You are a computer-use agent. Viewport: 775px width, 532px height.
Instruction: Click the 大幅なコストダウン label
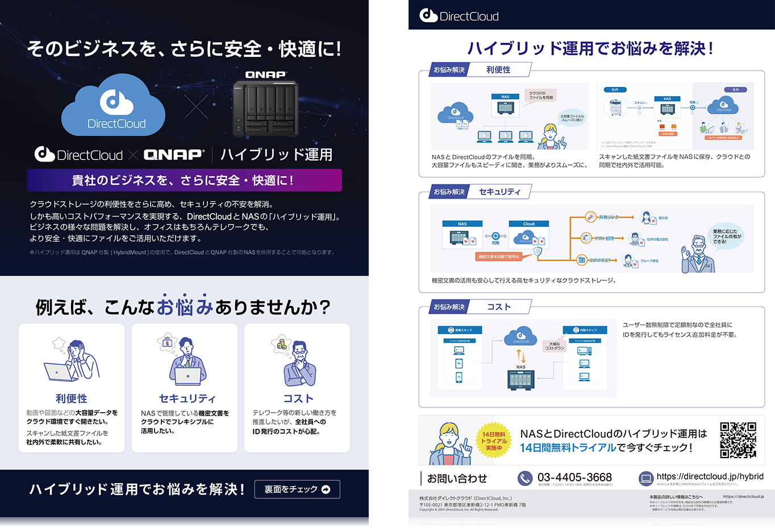[x=555, y=345]
